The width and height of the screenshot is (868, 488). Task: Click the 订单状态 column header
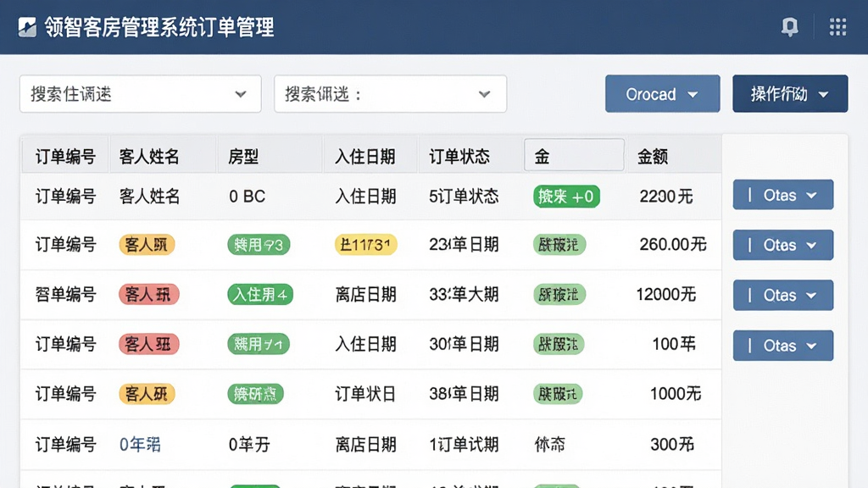[x=459, y=157]
